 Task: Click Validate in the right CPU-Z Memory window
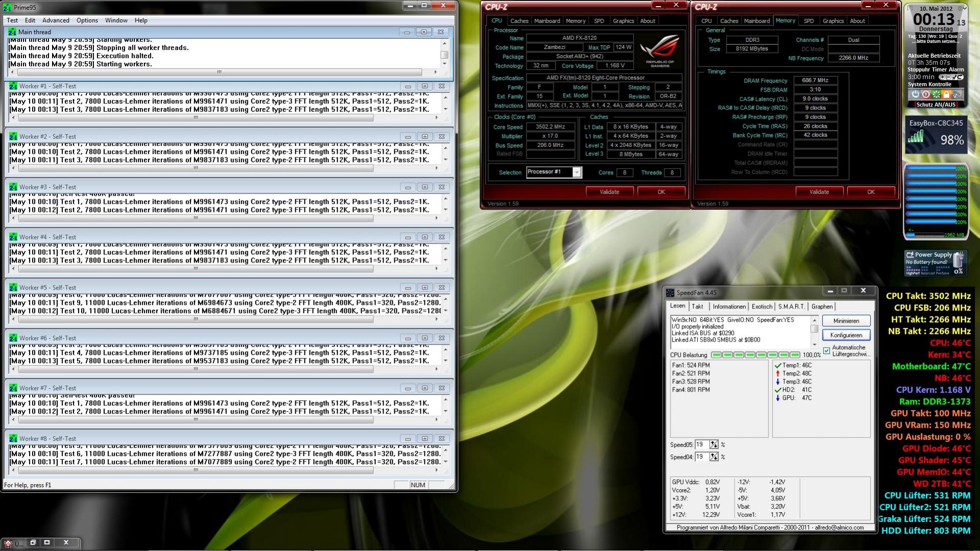(x=819, y=192)
